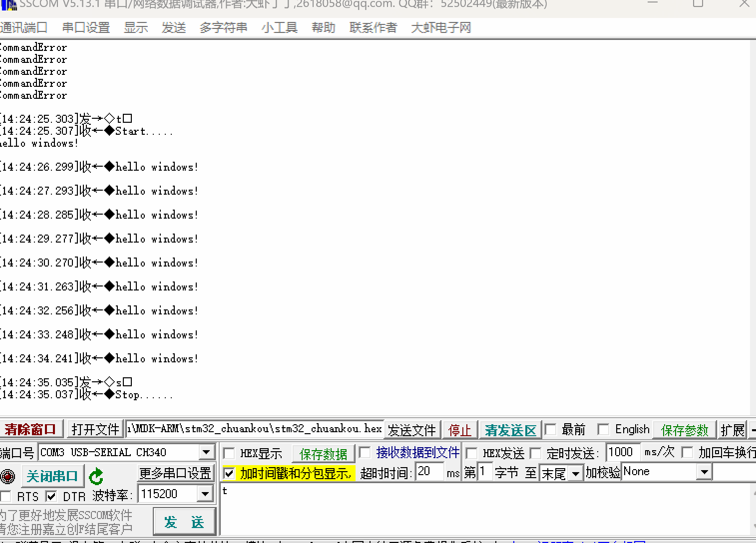Click the SSCOM app icon in title bar
The height and width of the screenshot is (543, 756).
[8, 4]
